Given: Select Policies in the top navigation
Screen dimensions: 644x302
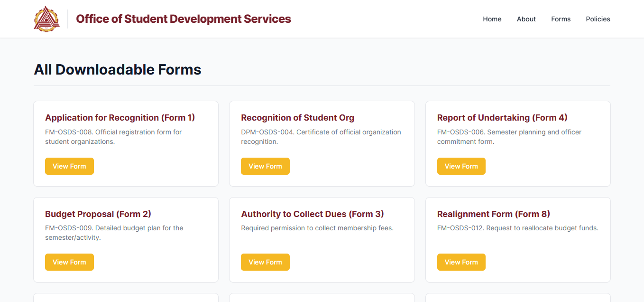Looking at the screenshot, I should (598, 19).
